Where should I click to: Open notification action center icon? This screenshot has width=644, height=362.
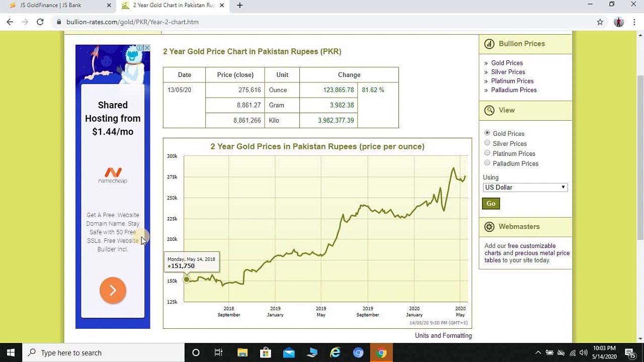point(629,352)
